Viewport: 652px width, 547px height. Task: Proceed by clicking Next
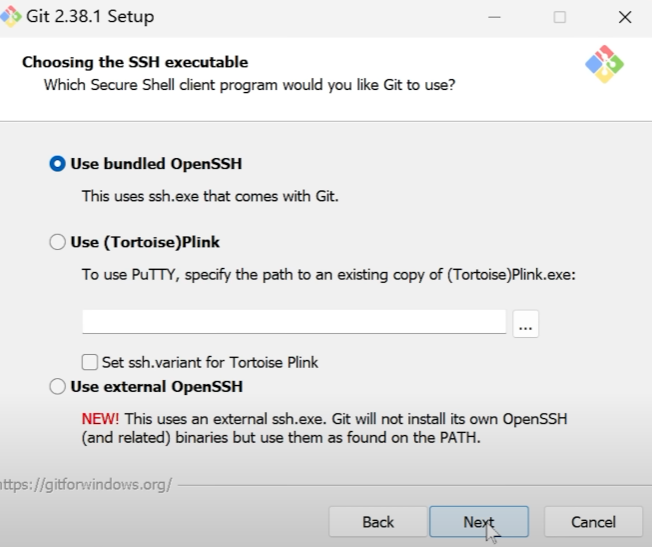pyautogui.click(x=478, y=522)
